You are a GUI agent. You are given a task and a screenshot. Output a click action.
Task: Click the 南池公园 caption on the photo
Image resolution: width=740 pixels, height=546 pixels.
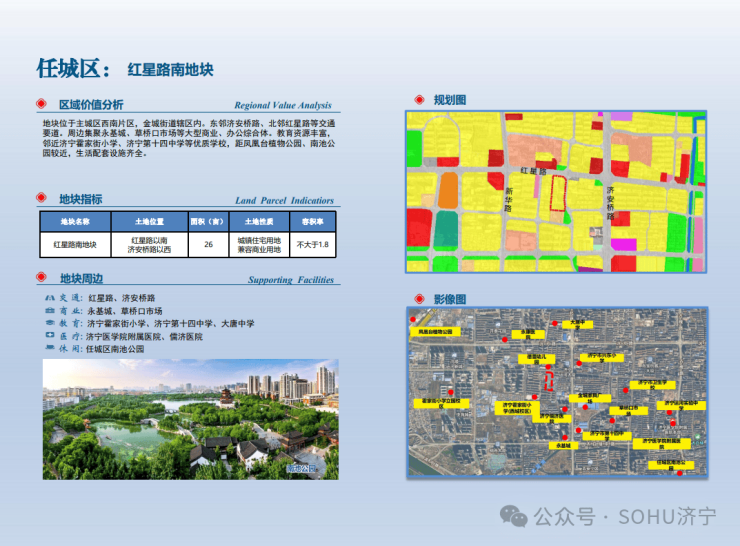tap(300, 469)
